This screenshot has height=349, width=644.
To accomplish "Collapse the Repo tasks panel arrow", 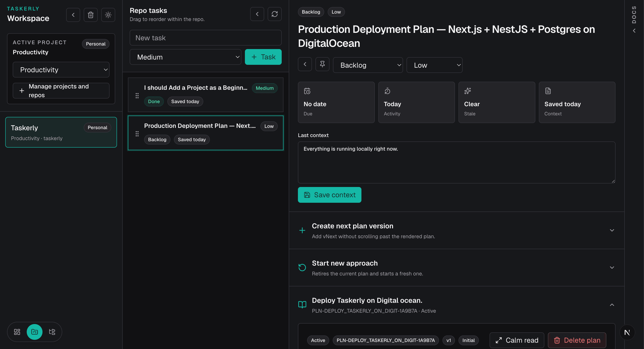I will (x=257, y=14).
